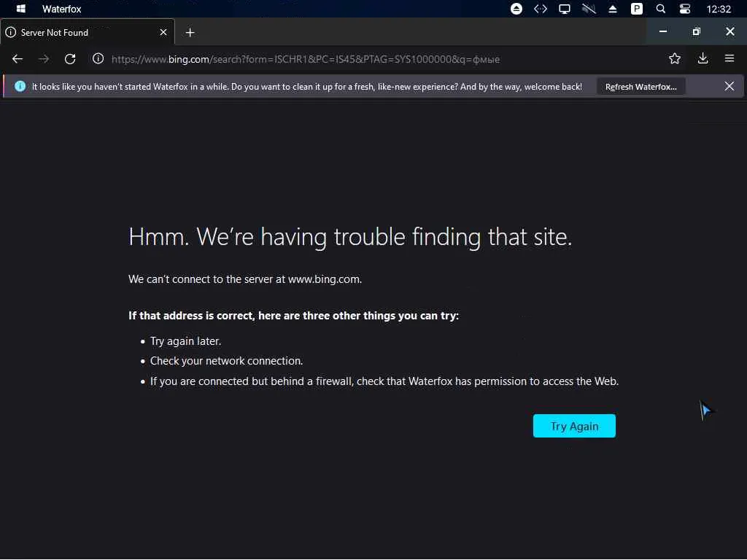Screen dimensions: 747x560
Task: Open the Waterfox hamburger menu
Action: click(729, 58)
